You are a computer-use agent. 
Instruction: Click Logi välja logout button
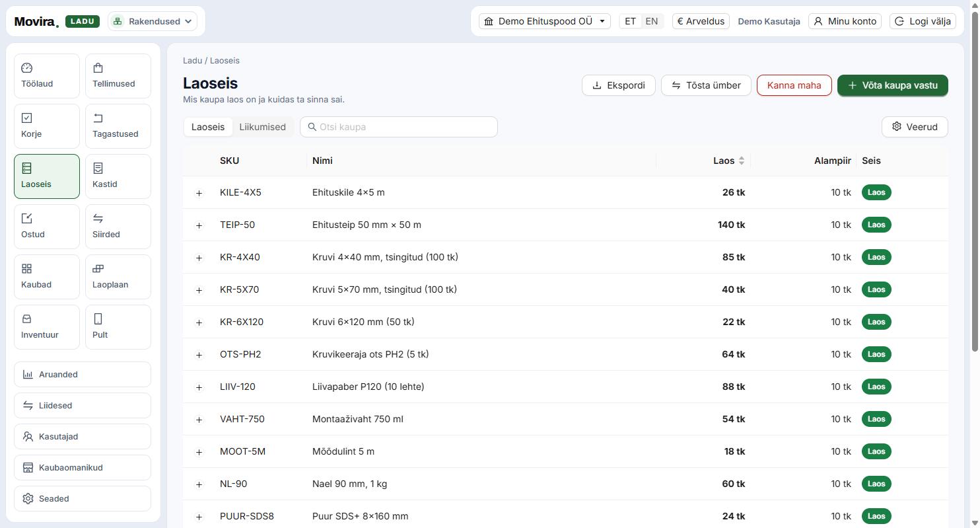[x=922, y=21]
